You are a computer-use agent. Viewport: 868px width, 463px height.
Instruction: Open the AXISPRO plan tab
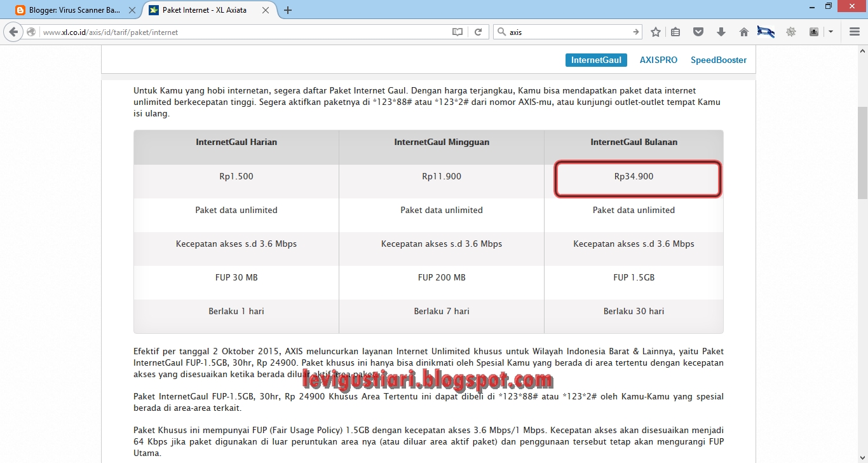tap(658, 60)
